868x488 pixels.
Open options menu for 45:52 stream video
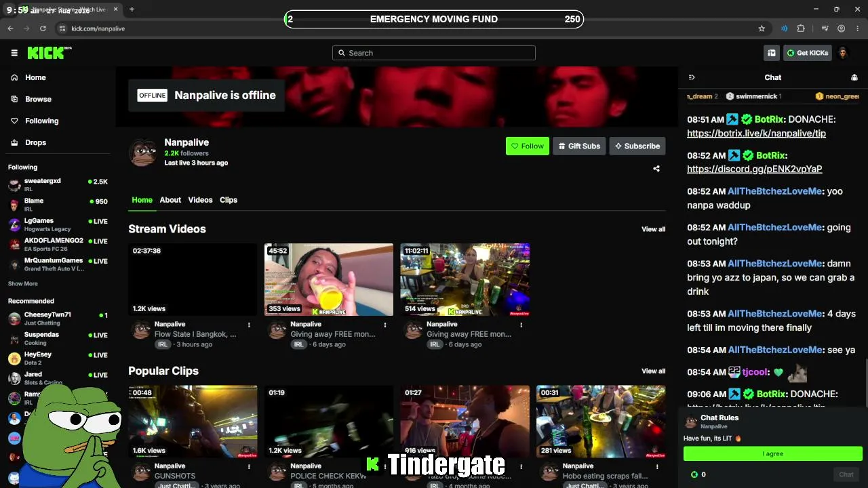385,325
